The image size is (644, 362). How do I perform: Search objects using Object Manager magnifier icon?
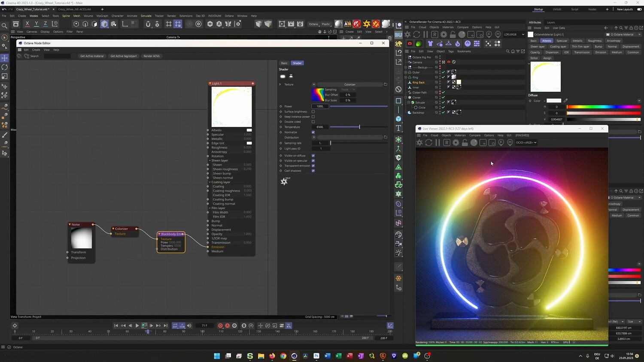pyautogui.click(x=507, y=51)
